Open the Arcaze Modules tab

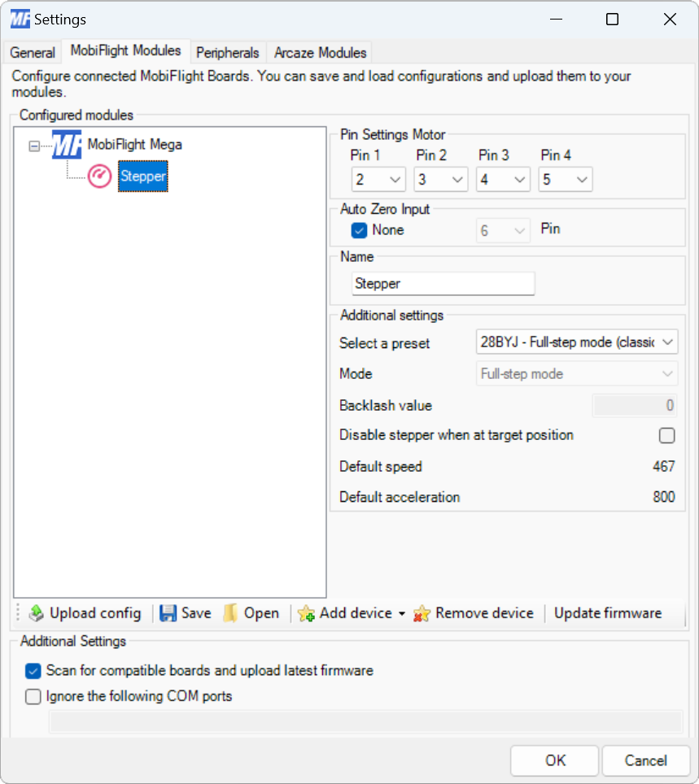318,52
